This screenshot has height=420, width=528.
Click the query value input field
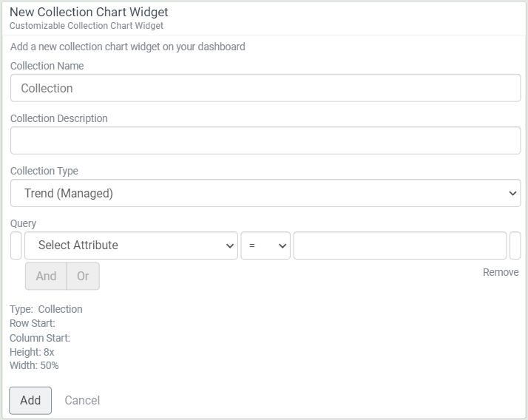coord(399,245)
